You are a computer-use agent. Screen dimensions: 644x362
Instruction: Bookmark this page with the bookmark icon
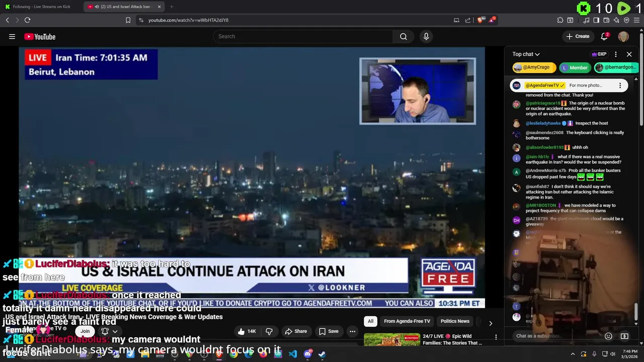click(x=128, y=20)
